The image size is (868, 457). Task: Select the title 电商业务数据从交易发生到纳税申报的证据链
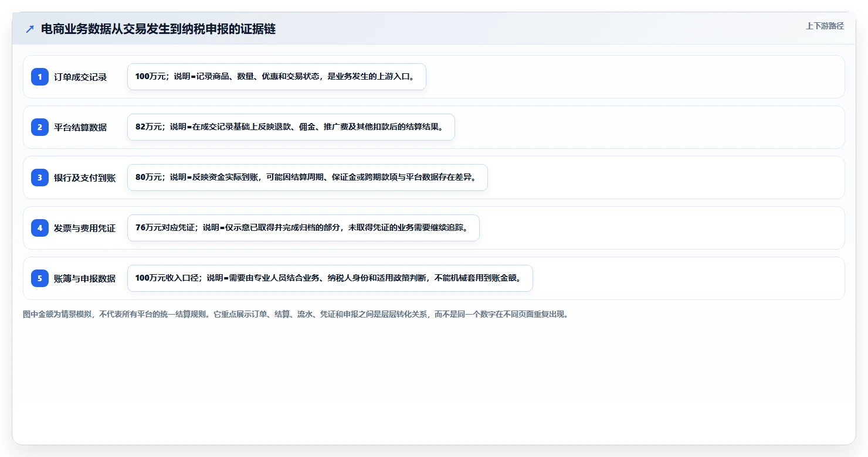pos(158,29)
